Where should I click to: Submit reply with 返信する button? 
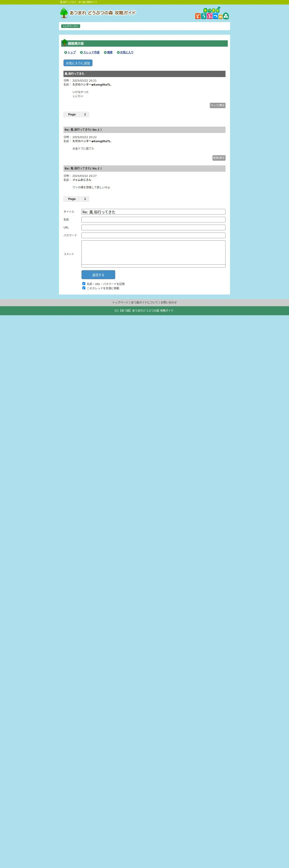(x=98, y=275)
